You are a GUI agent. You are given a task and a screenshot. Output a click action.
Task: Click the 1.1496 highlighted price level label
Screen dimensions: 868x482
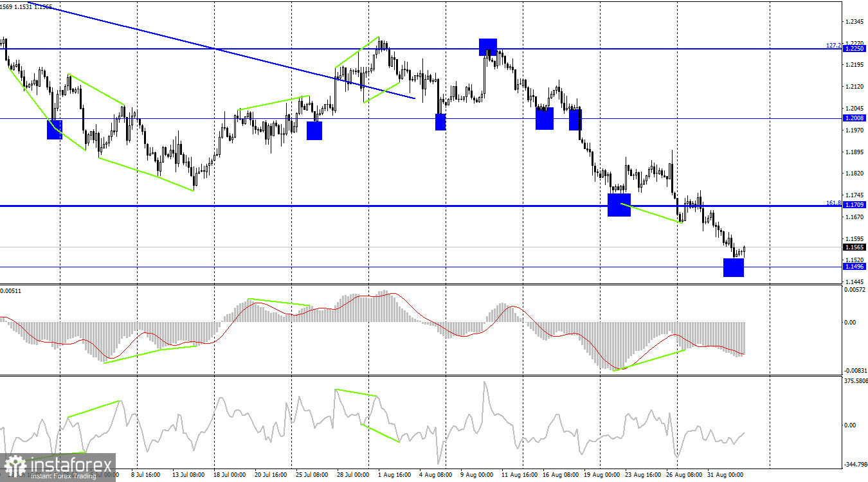pos(854,266)
